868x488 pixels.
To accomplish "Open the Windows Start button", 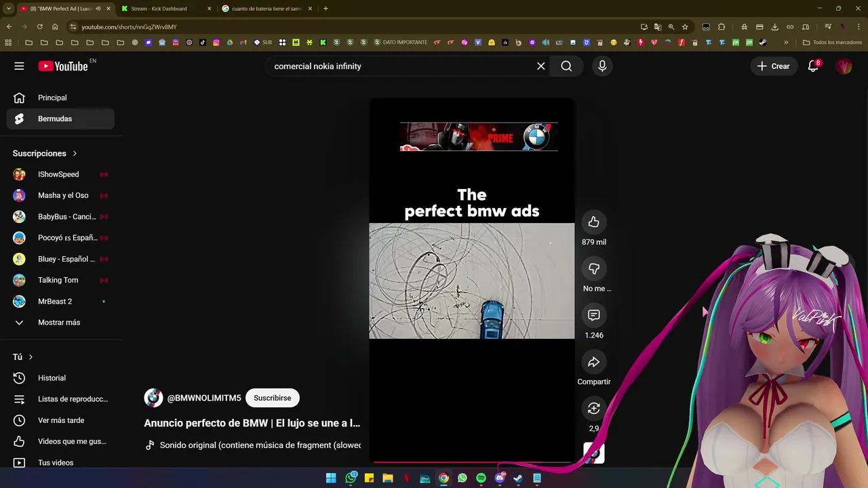I will (x=331, y=478).
